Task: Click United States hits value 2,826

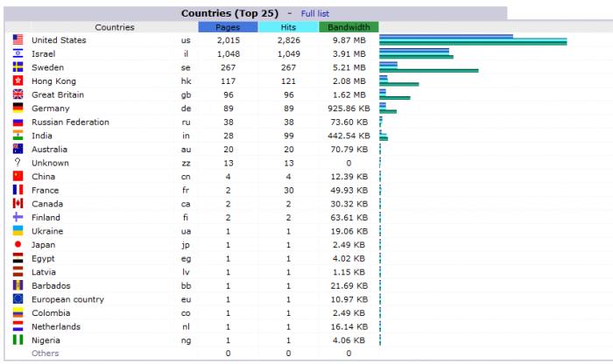Action: click(x=288, y=40)
